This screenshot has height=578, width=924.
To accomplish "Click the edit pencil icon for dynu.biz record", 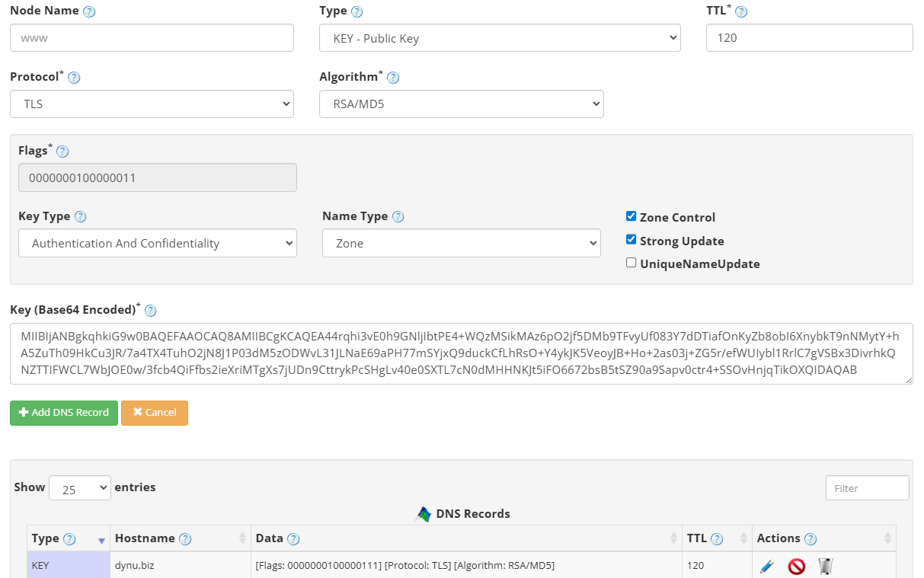I will point(767,566).
